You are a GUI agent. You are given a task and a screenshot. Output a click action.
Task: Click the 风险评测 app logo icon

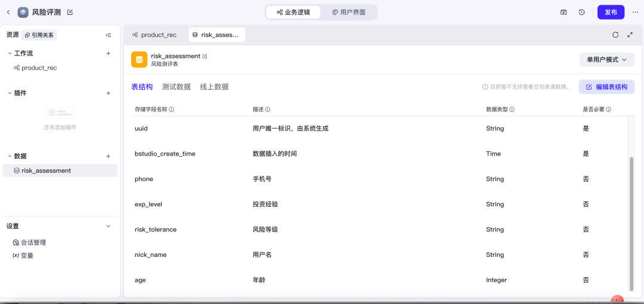pyautogui.click(x=23, y=13)
